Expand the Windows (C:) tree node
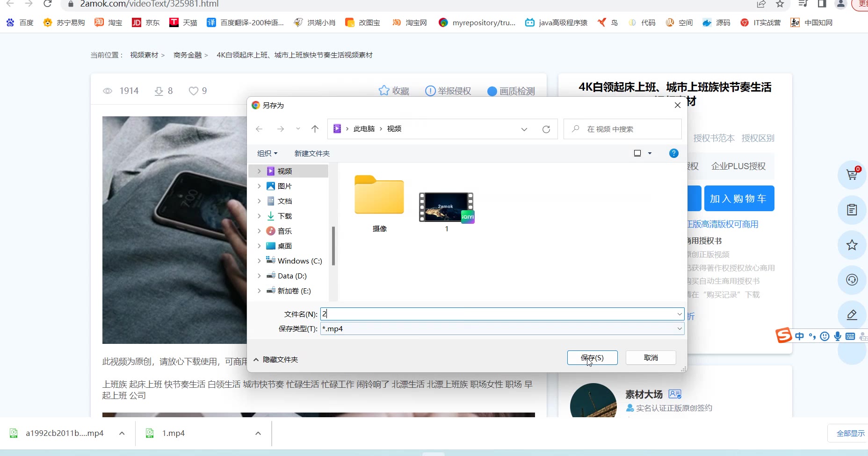Screen dimensions: 868x456 point(259,261)
